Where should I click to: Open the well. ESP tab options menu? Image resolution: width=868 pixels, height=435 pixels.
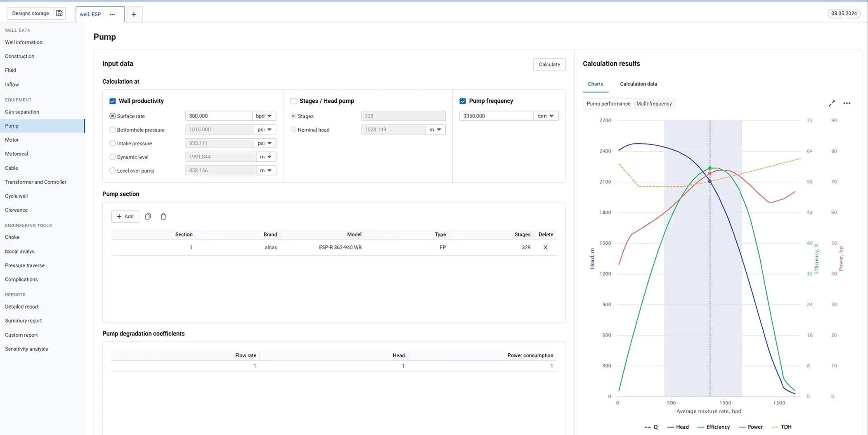click(112, 14)
